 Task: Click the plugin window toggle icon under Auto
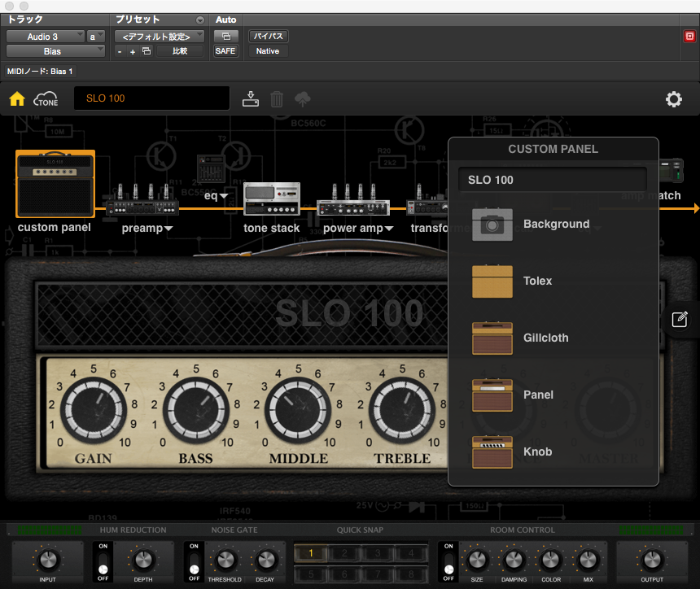(226, 36)
